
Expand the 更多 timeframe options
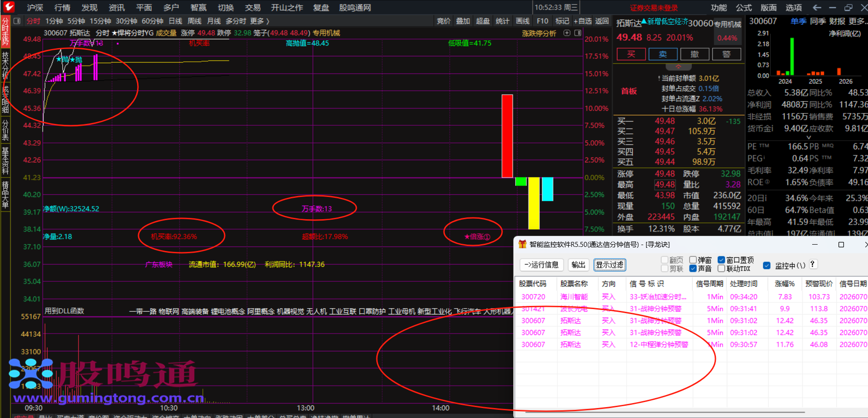260,21
